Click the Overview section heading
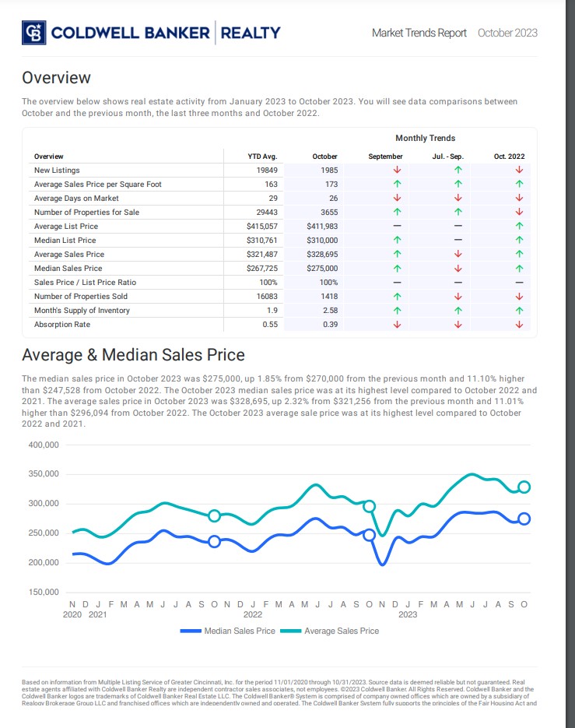This screenshot has height=728, width=575. 57,78
